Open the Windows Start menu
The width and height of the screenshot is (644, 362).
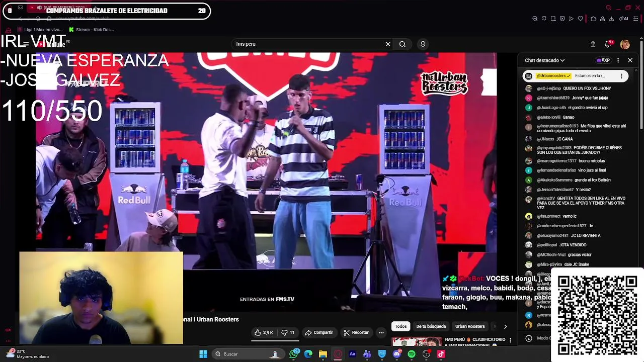tap(203, 354)
